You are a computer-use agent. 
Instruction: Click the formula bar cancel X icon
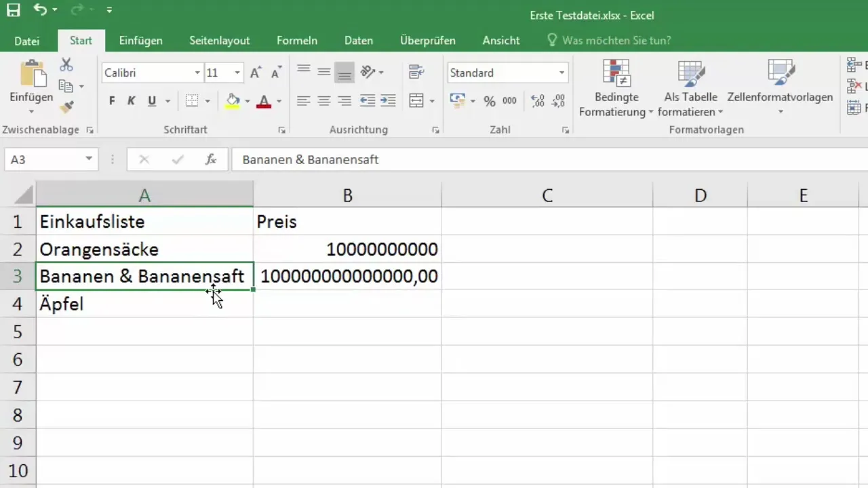(144, 159)
